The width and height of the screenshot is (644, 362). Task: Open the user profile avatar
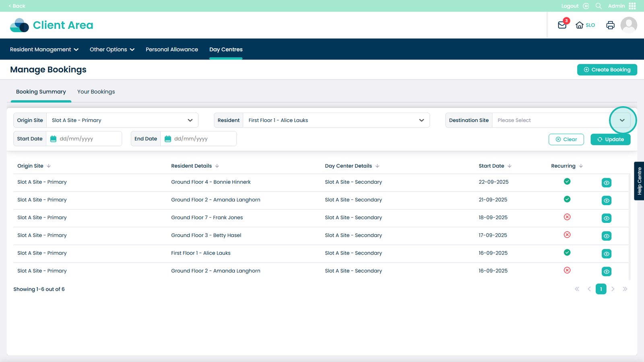click(x=628, y=25)
